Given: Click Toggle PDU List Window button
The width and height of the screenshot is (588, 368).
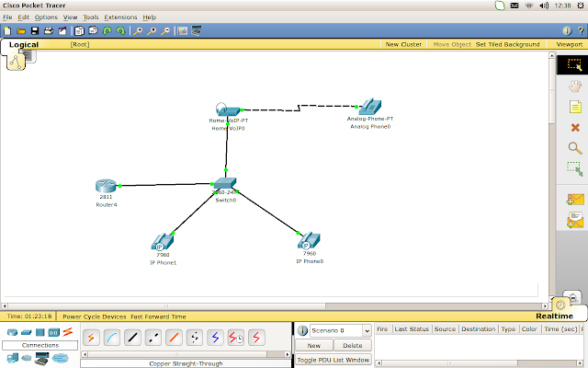Looking at the screenshot, I should [334, 360].
